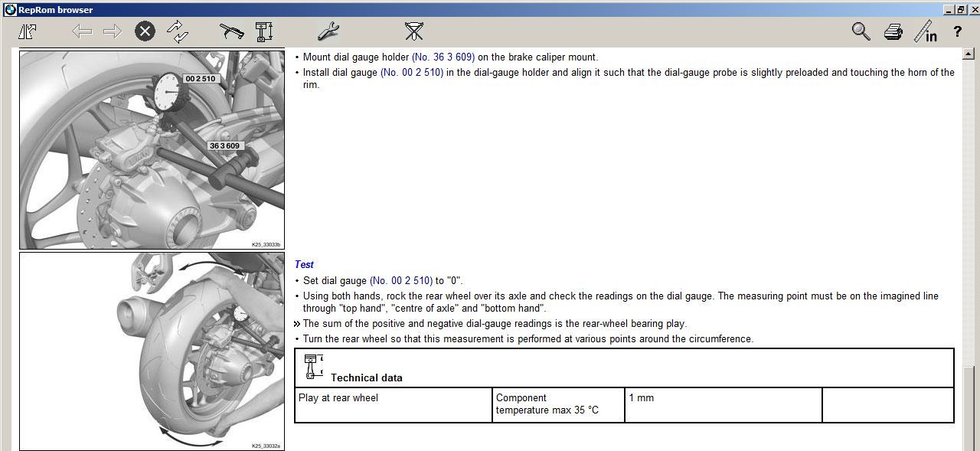Click the wrench special tools icon
Image resolution: width=980 pixels, height=451 pixels.
coord(328,31)
